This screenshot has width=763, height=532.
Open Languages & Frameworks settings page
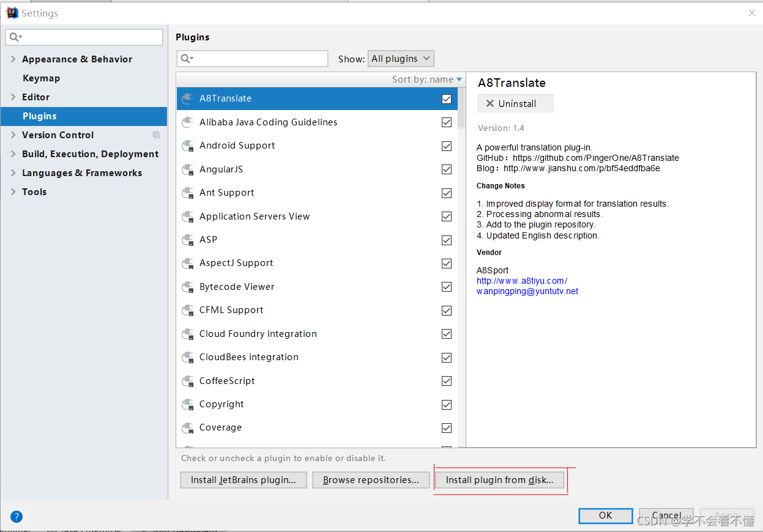coord(82,173)
